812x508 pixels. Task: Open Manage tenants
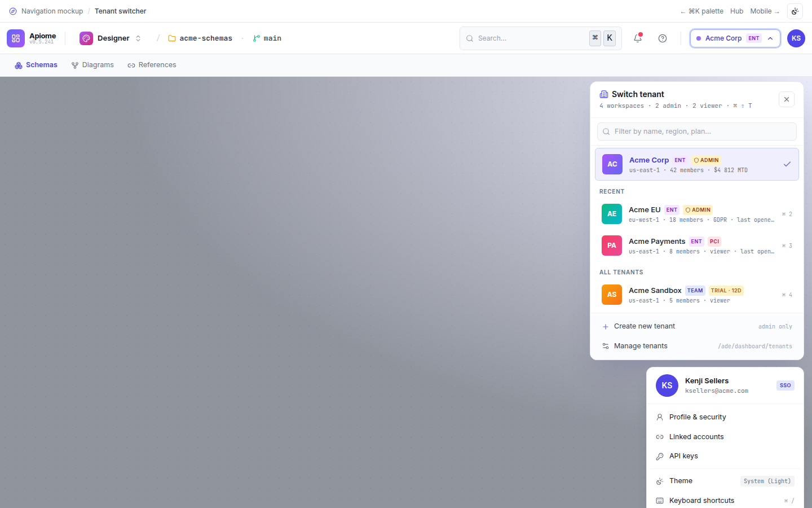click(697, 346)
